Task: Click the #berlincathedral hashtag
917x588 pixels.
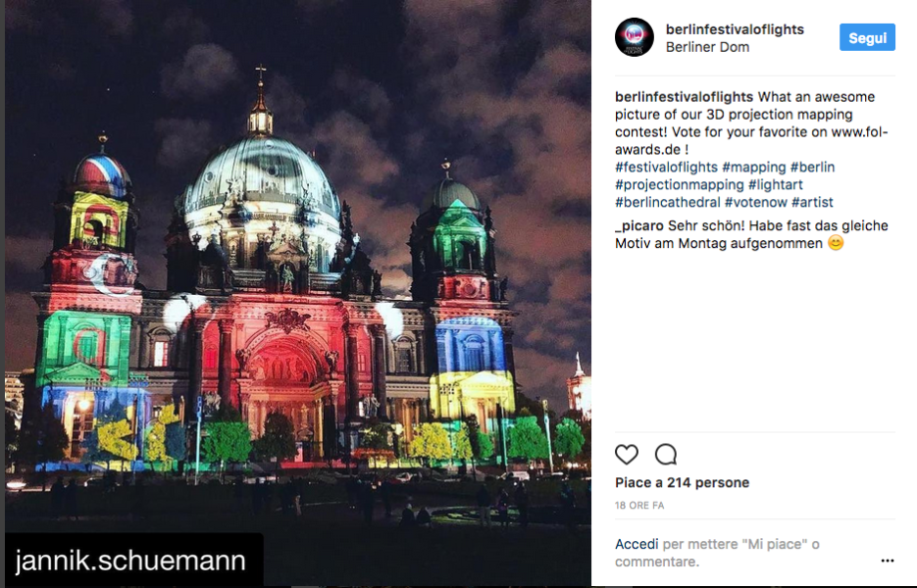Action: tap(667, 202)
